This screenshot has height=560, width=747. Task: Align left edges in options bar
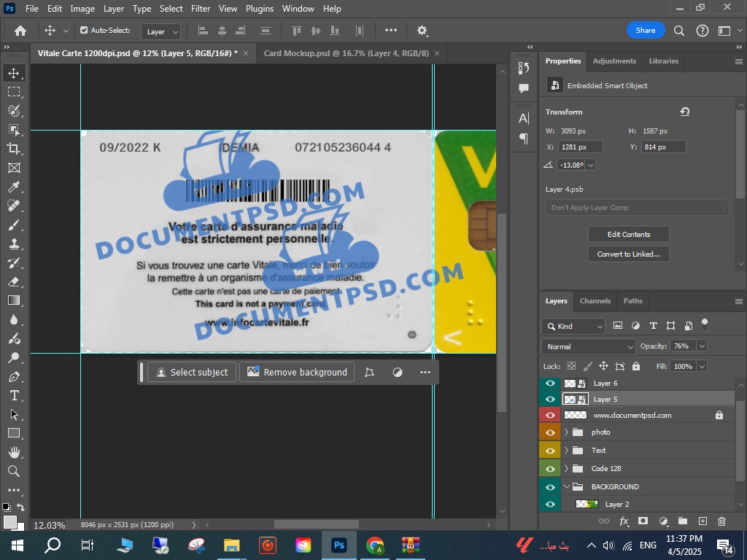[x=203, y=31]
